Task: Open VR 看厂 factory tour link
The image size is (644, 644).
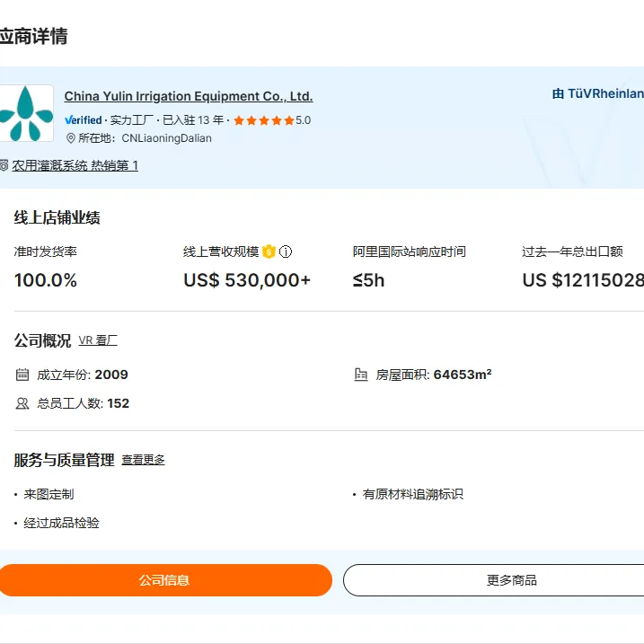Action: (98, 340)
